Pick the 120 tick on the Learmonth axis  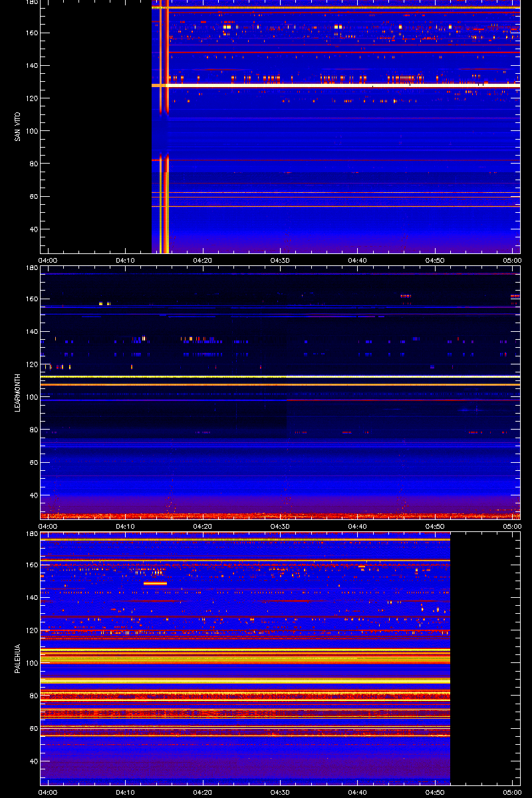31,364
